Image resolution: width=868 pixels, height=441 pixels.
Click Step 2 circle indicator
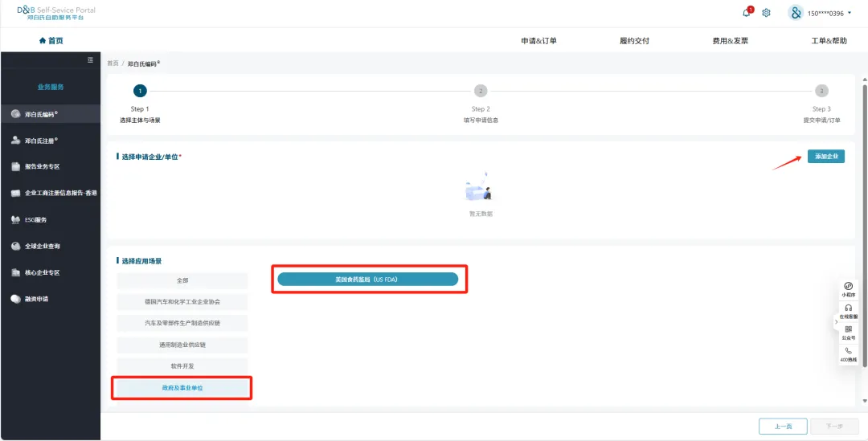click(x=481, y=91)
